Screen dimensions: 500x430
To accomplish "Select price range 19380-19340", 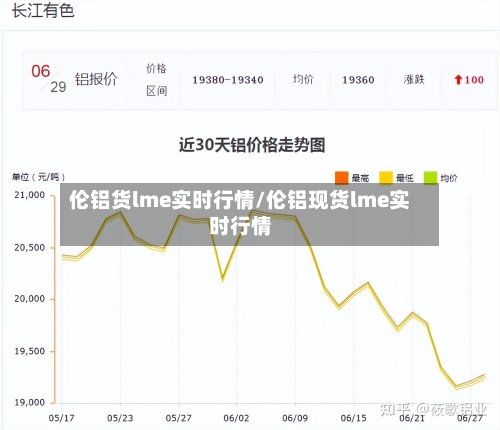I will 228,80.
